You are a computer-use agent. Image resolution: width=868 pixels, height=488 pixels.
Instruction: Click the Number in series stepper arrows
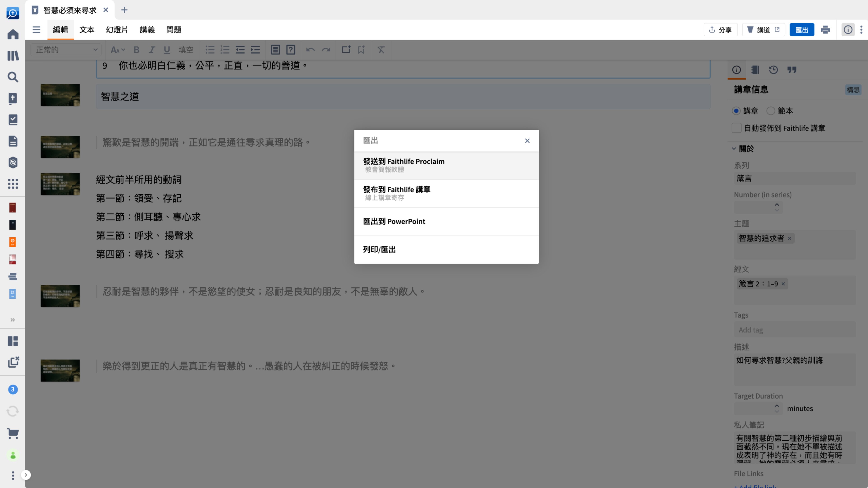[777, 207]
